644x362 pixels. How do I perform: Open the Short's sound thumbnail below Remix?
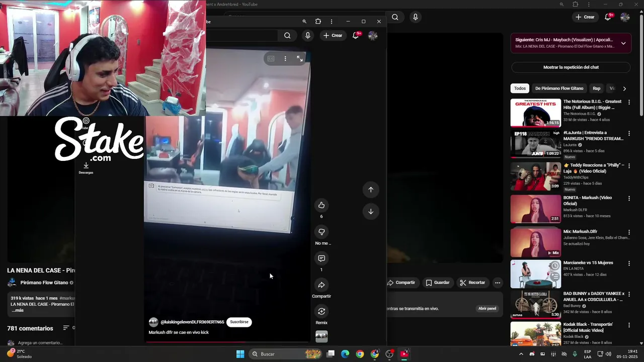(321, 337)
